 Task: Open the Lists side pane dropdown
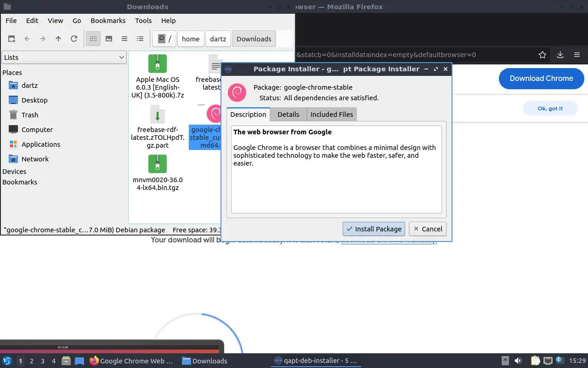click(x=64, y=57)
